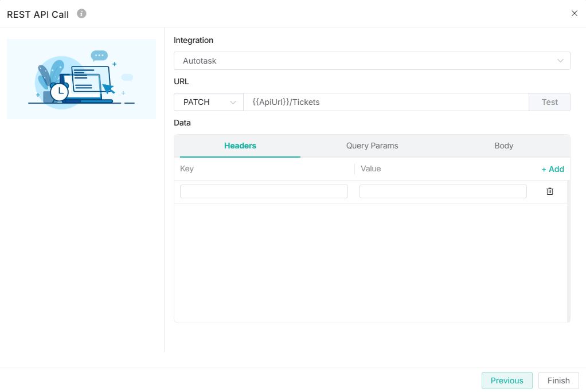Open the Query Params tab
586x392 pixels.
(372, 146)
